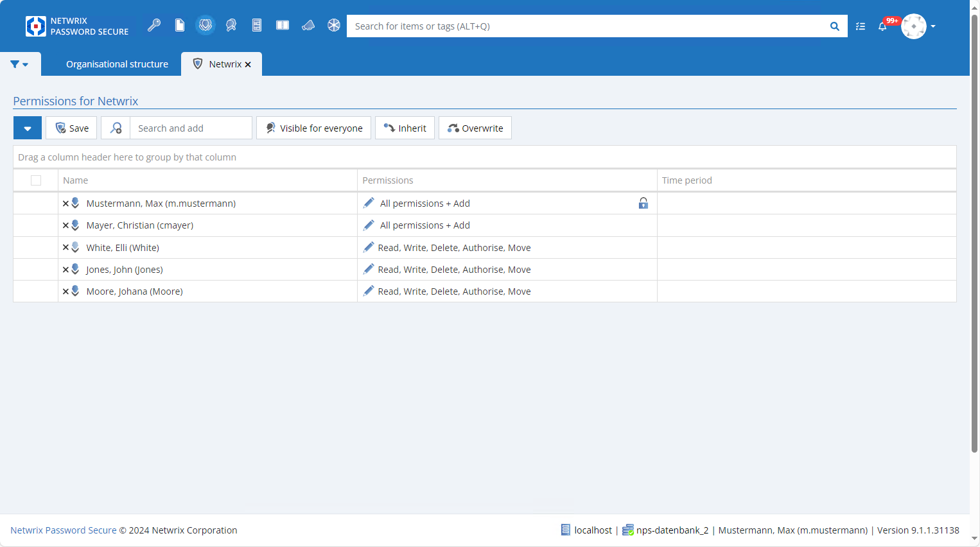Click the ticket-shaped icon in the top bar

pyautogui.click(x=283, y=26)
